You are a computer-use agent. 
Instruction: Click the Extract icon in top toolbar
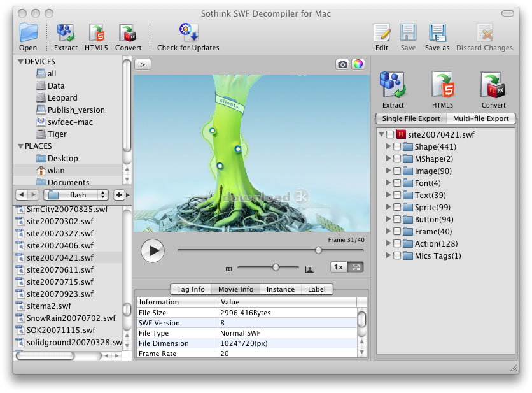click(x=66, y=32)
